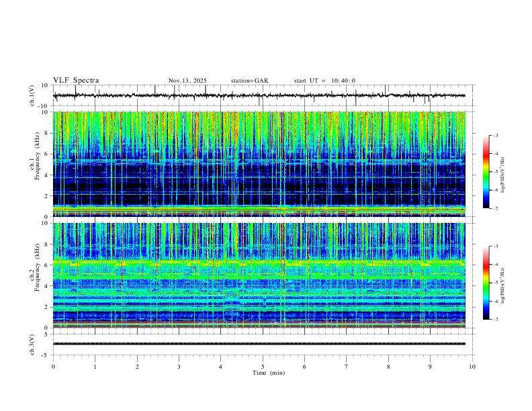The image size is (532, 411).
Task: Click the time axis tick label "9"
Action: 430,367
